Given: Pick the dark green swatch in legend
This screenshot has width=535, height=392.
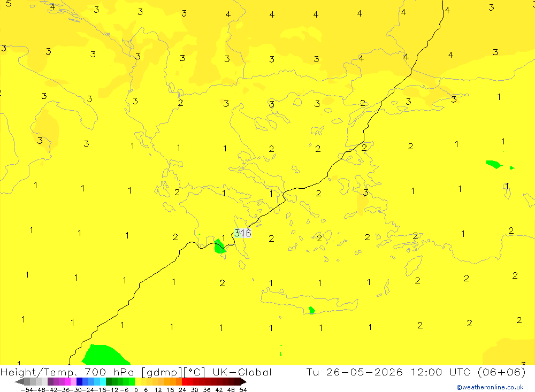Looking at the screenshot, I should pos(109,381).
